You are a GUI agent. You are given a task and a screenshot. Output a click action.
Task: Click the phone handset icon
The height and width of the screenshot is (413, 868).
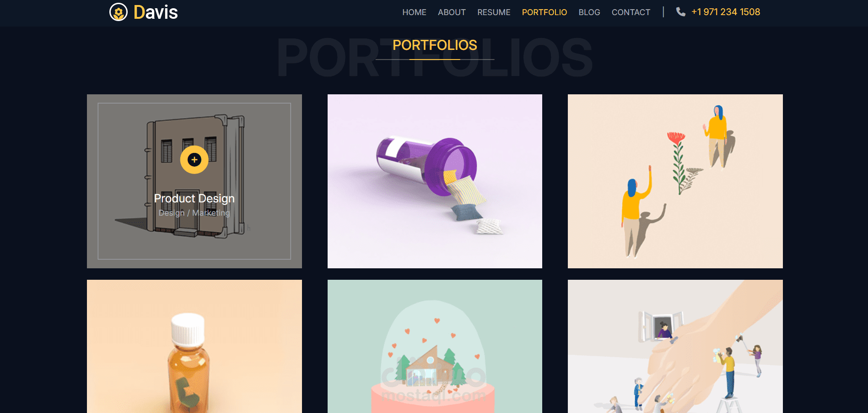[681, 12]
